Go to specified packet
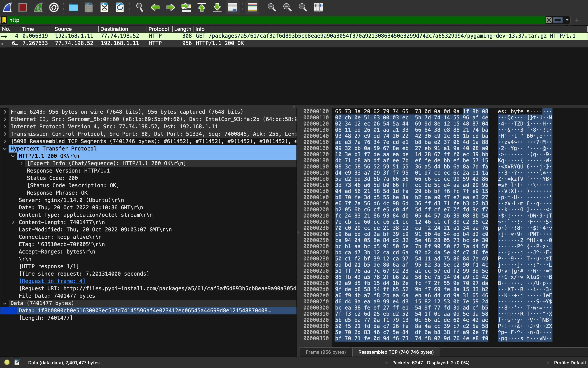588x368 pixels. tap(186, 7)
